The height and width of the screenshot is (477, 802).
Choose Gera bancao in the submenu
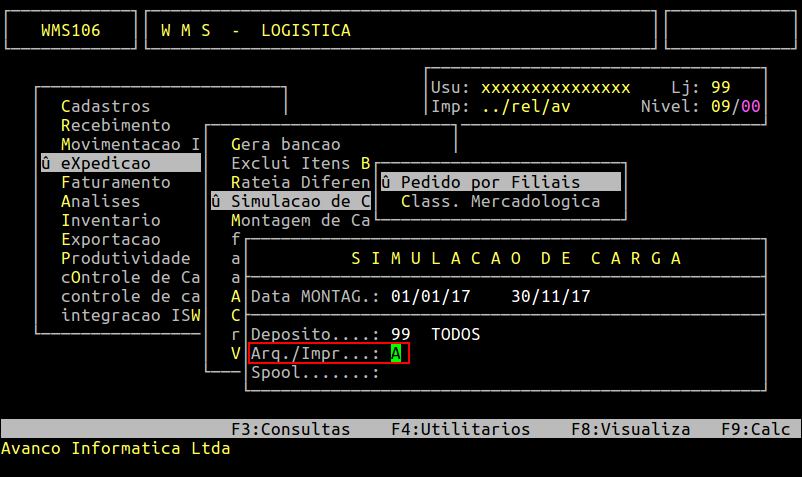[285, 144]
